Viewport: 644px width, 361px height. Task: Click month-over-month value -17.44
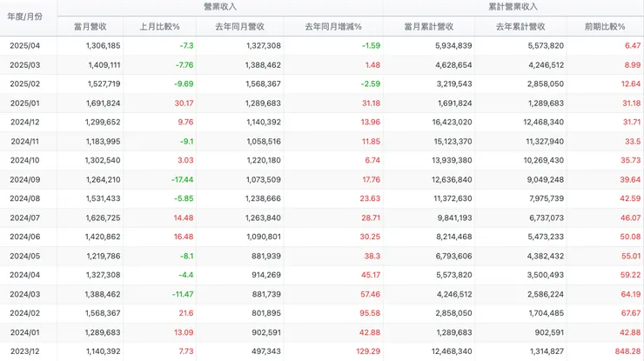[x=183, y=179]
